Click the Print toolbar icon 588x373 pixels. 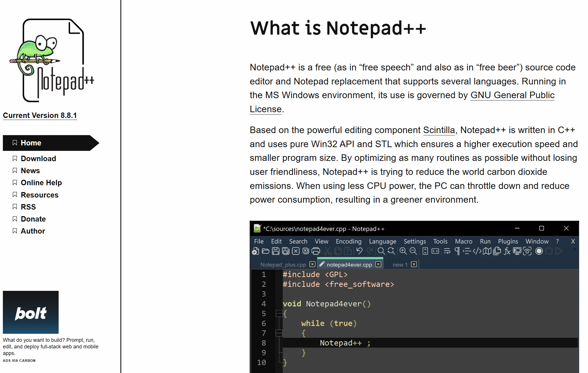point(316,251)
